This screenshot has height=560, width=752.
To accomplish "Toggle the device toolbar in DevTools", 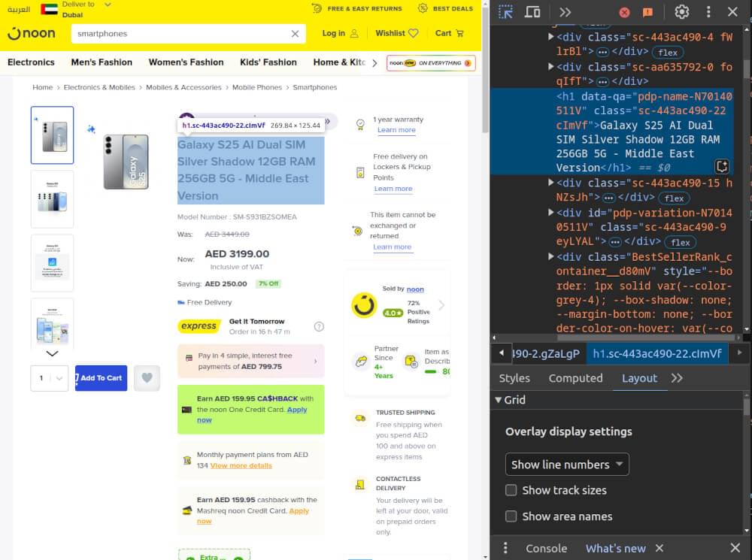I will coord(533,11).
